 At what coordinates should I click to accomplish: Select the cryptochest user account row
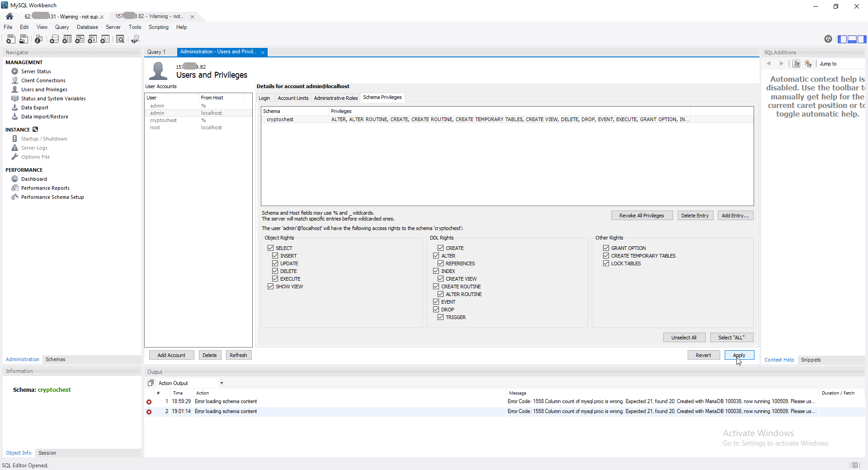click(x=198, y=120)
